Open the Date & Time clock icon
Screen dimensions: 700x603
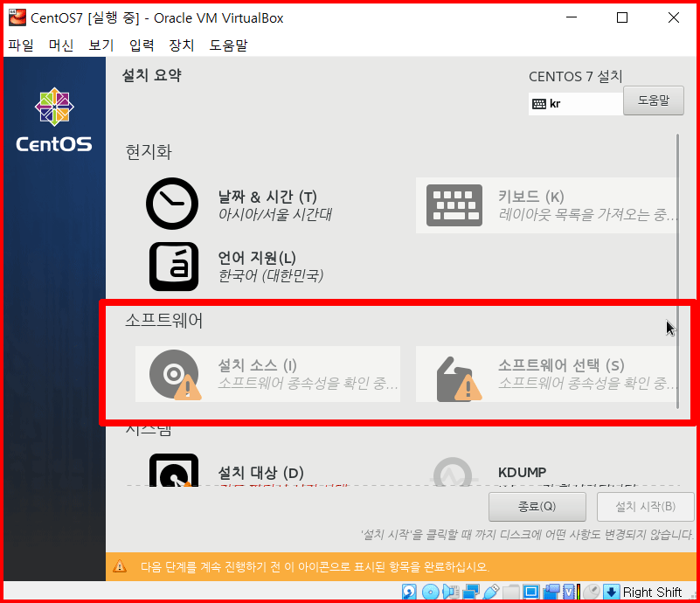(x=172, y=204)
